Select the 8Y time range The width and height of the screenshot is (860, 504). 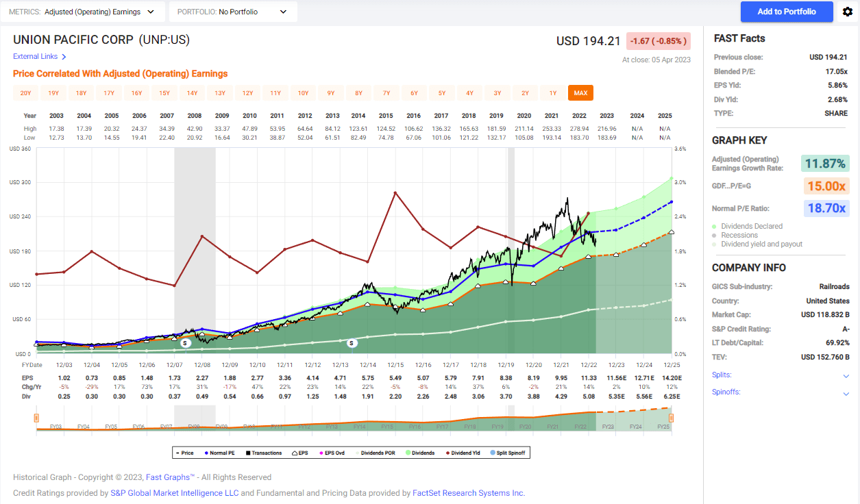pyautogui.click(x=358, y=93)
